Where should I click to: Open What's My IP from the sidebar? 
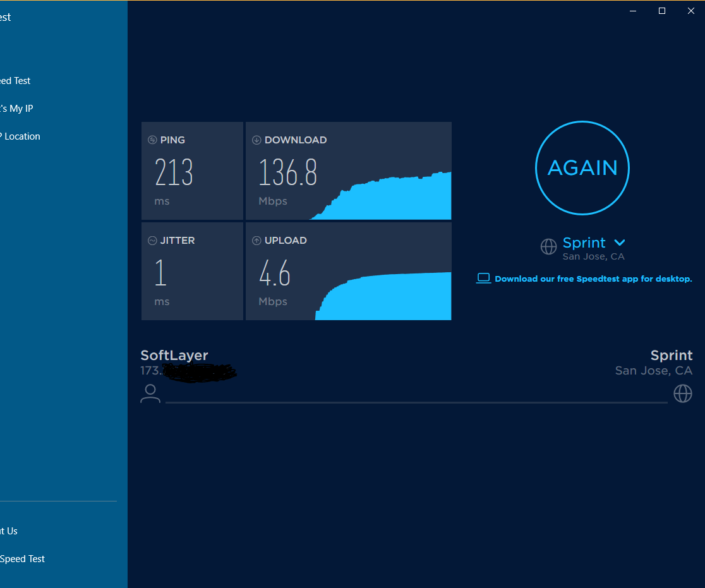coord(17,108)
